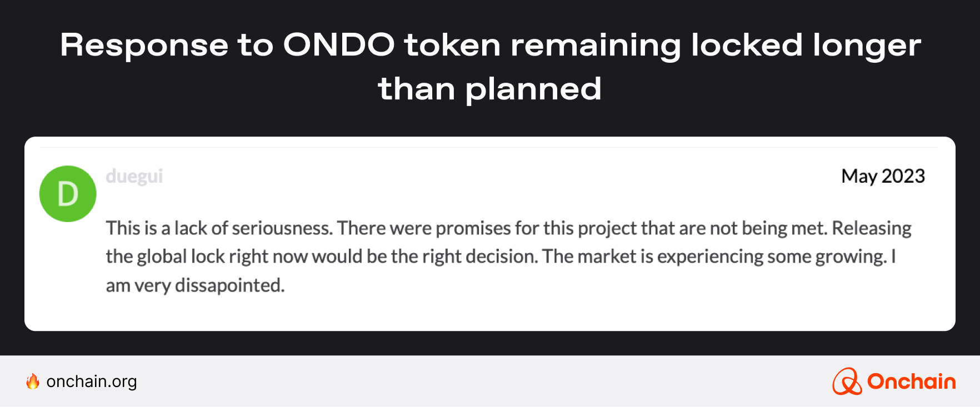
Task: Click 'This is a lack of seriousness' sentence
Action: click(x=219, y=228)
